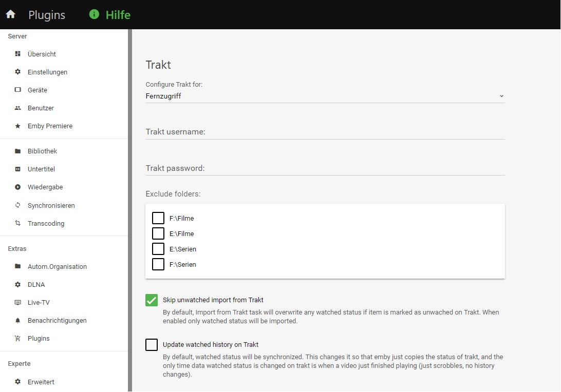561x392 pixels.
Task: Click the green Hilfe info icon
Action: click(x=94, y=14)
